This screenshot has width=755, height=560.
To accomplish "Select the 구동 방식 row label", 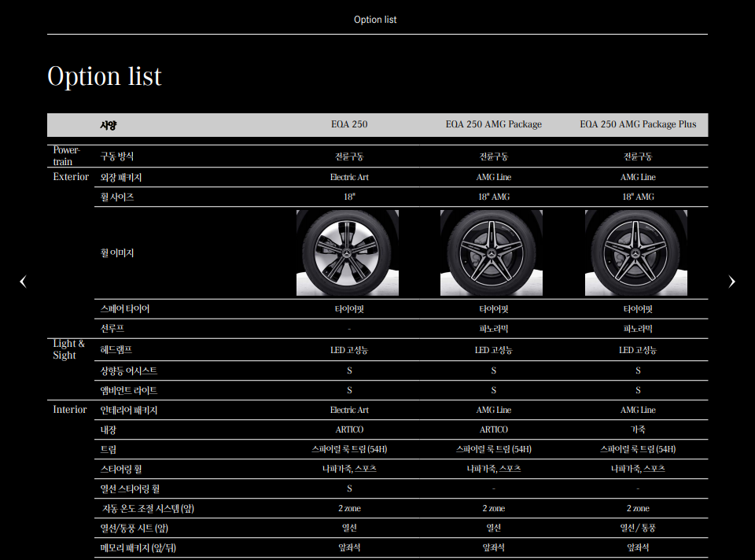I will (117, 156).
